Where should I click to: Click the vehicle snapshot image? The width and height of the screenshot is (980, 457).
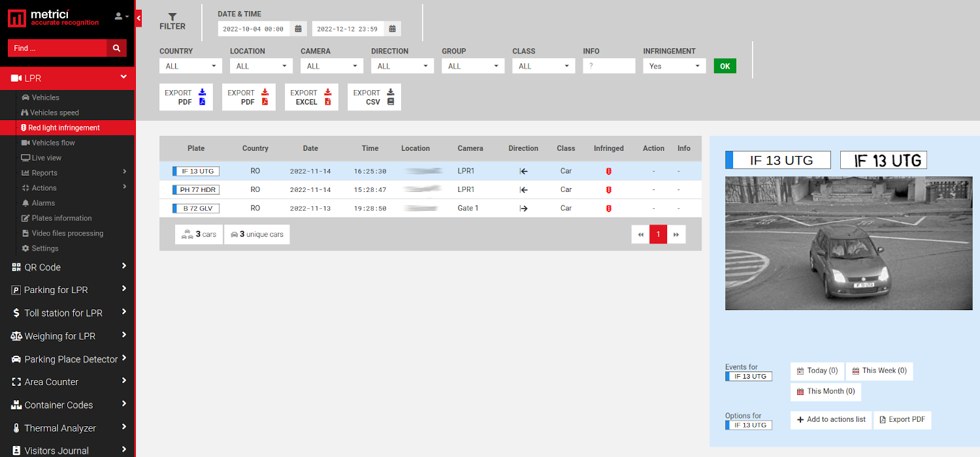click(x=843, y=243)
